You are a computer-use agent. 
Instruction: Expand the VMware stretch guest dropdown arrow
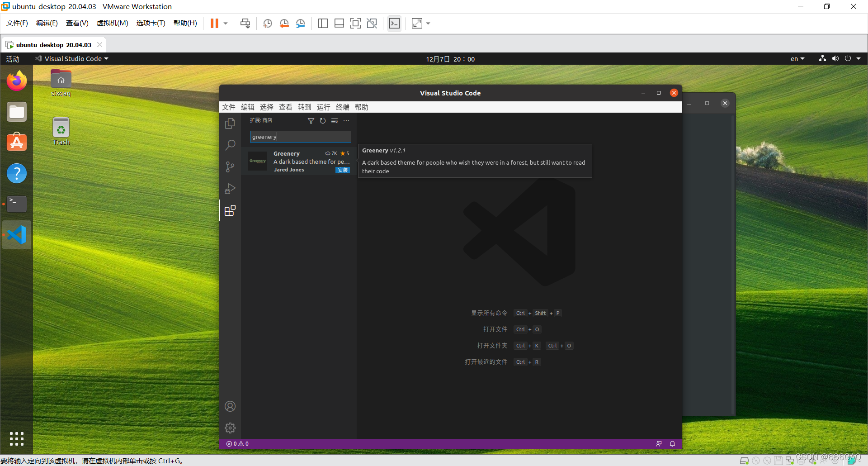point(428,24)
